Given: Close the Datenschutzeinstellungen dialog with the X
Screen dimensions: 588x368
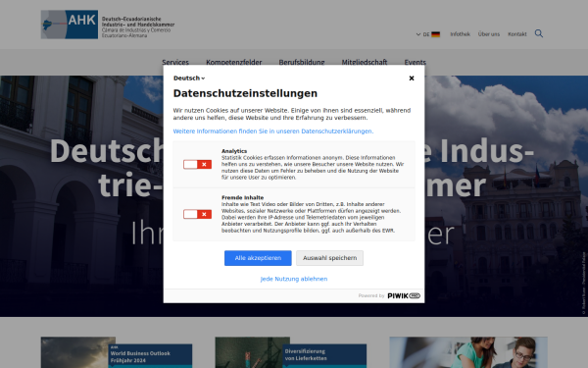Looking at the screenshot, I should (412, 79).
